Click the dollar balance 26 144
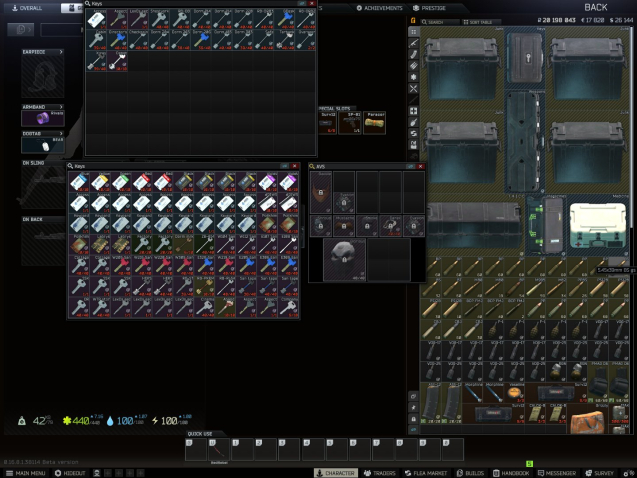637x478 pixels. [621, 20]
